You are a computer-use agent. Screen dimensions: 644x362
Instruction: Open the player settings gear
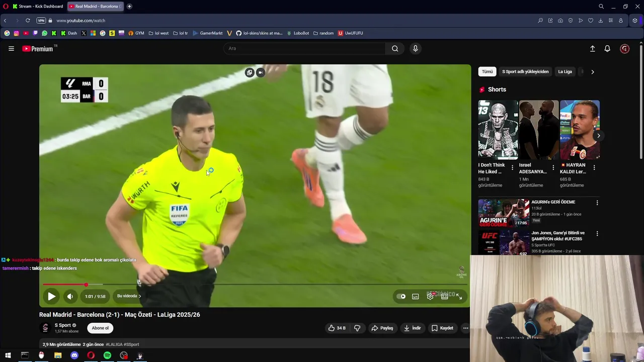click(430, 297)
